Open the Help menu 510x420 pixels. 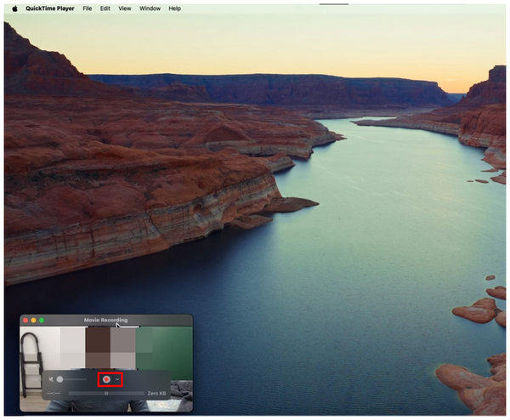174,9
